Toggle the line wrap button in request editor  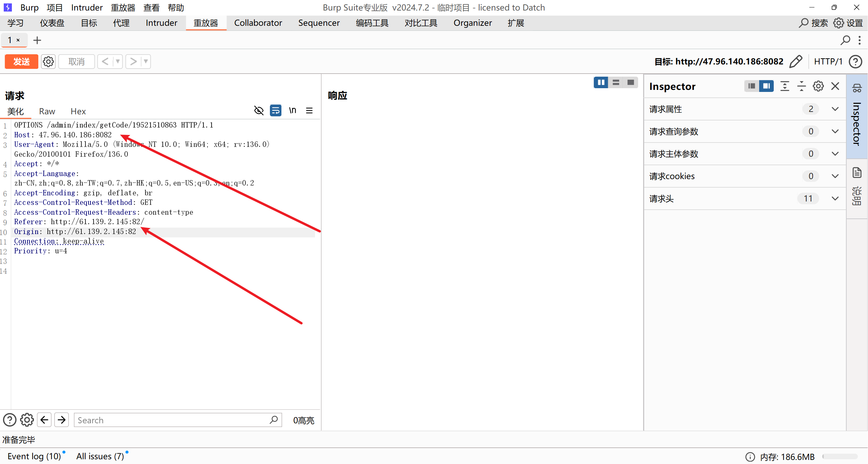[275, 111]
